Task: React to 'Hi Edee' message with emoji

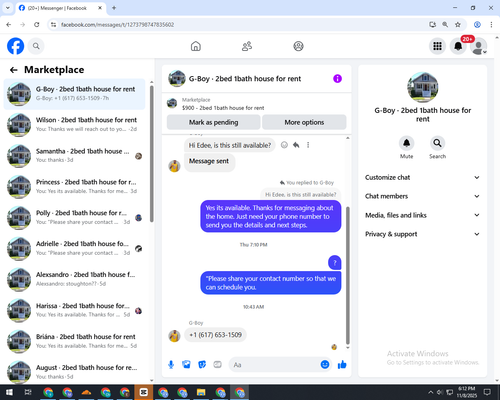Action: point(284,145)
